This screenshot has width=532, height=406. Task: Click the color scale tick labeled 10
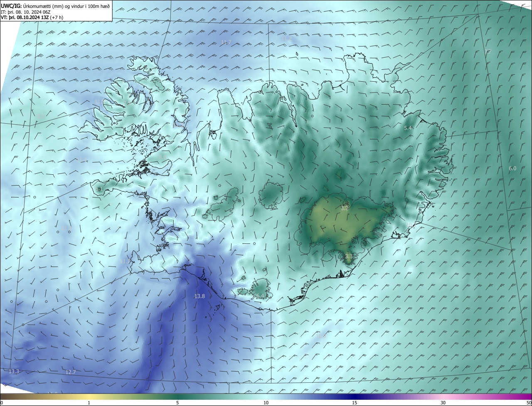266,403
